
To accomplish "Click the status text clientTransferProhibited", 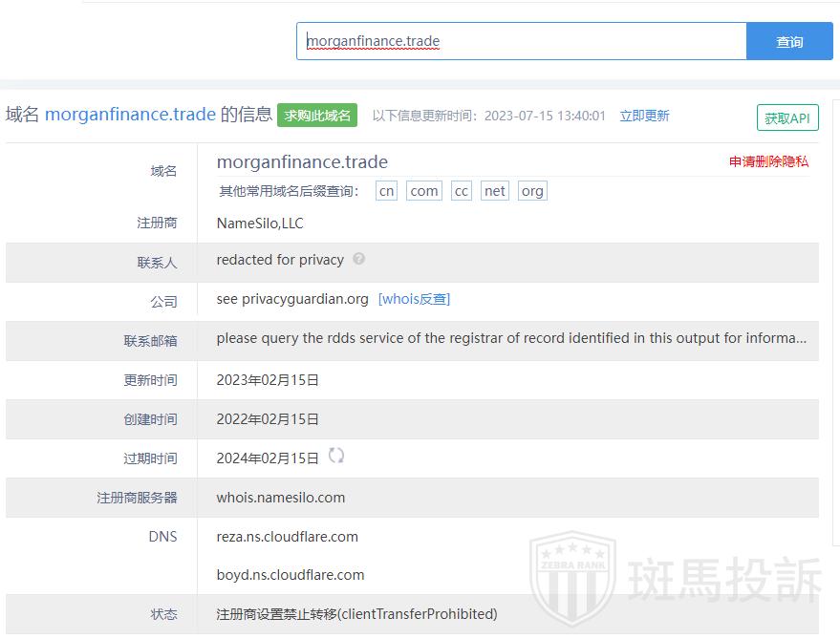I will tap(419, 614).
